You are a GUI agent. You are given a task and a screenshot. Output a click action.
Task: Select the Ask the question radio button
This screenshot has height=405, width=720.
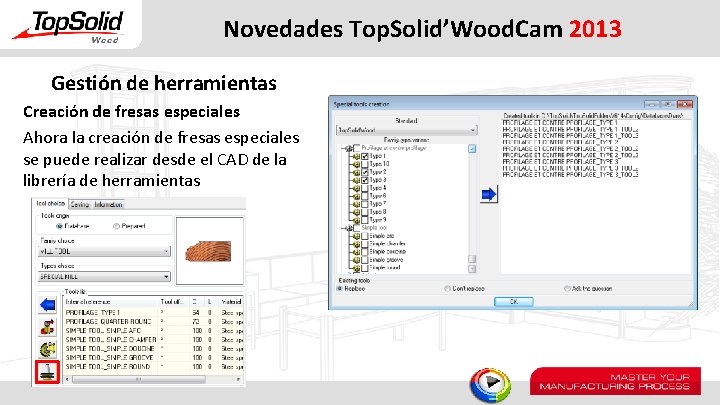coord(567,288)
